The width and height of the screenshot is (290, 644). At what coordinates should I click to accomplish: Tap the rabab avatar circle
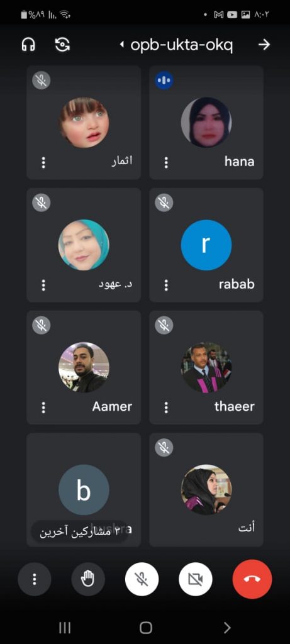tap(206, 245)
